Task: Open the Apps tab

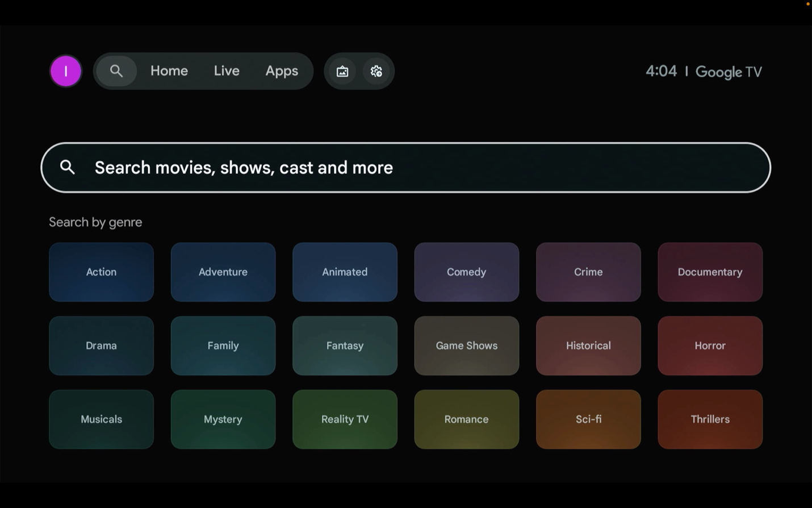Action: (x=282, y=71)
